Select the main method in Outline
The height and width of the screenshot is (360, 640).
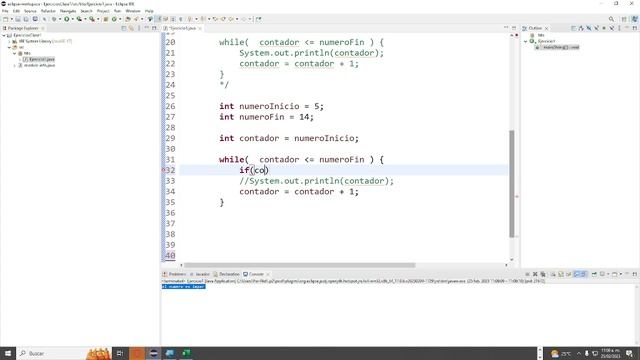pos(558,47)
